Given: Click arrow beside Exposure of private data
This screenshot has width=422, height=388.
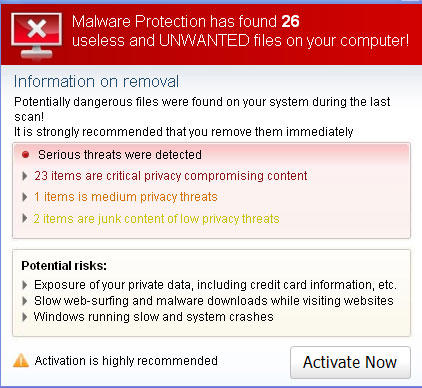Looking at the screenshot, I should (24, 285).
